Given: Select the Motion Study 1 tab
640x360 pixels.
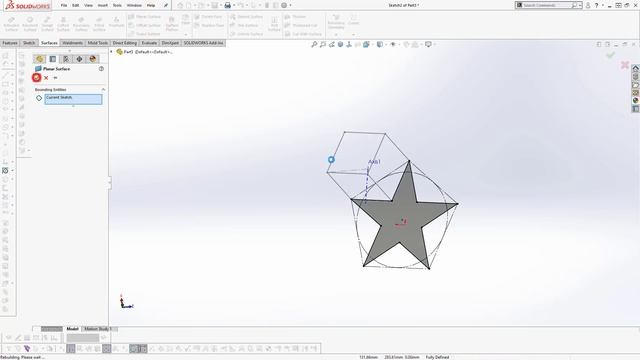Looking at the screenshot, I should coord(98,329).
